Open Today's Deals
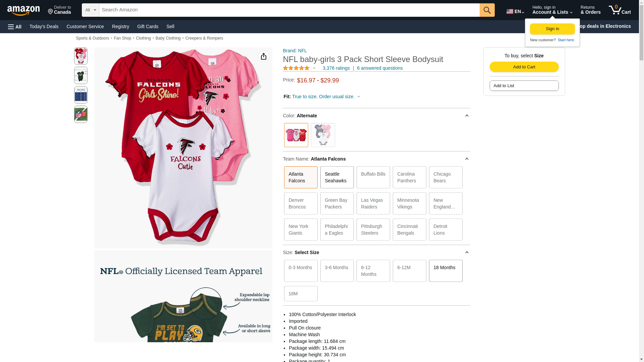The height and width of the screenshot is (362, 644). pos(44,26)
